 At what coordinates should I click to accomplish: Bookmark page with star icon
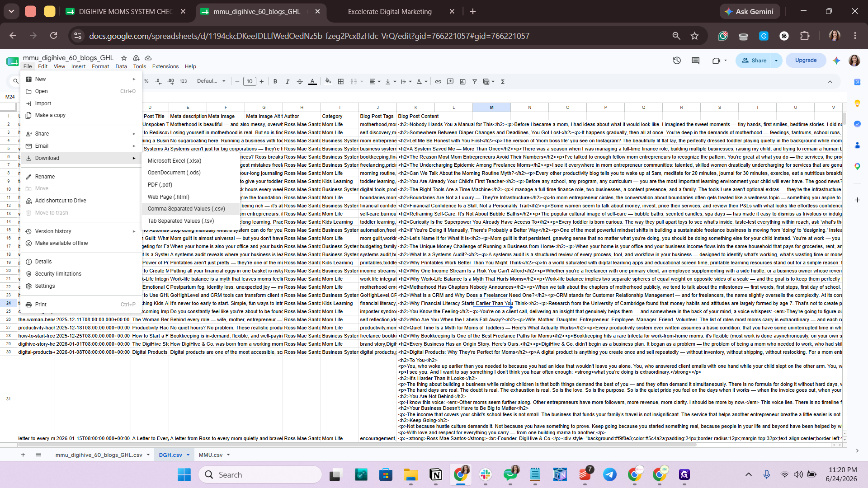click(695, 36)
